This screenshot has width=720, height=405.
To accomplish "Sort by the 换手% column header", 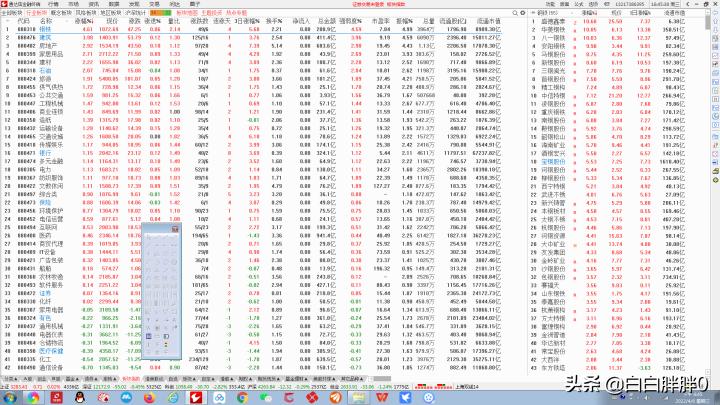I will pos(274,21).
